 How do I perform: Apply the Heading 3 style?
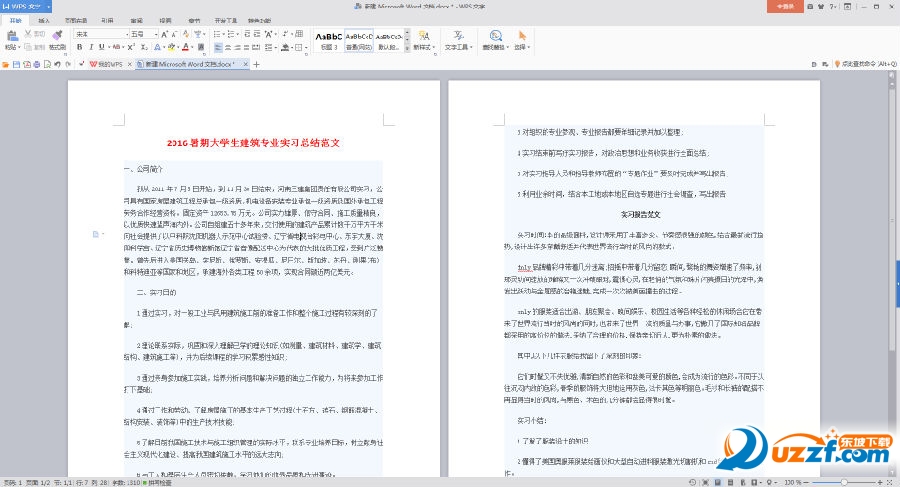coord(329,40)
